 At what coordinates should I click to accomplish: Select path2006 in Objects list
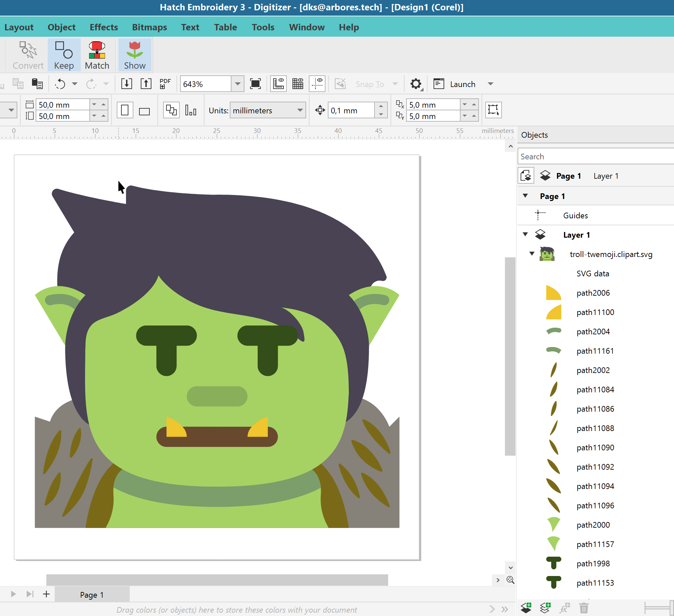tap(595, 293)
